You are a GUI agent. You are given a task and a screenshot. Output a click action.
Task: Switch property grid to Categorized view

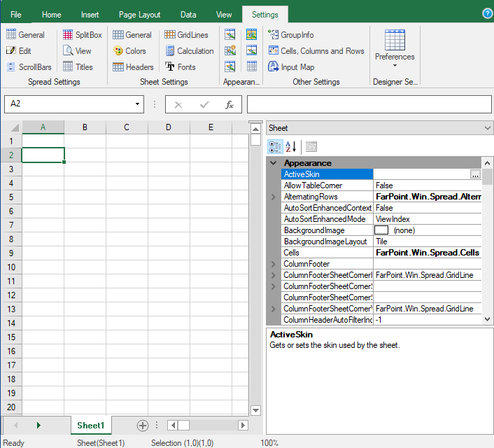275,147
